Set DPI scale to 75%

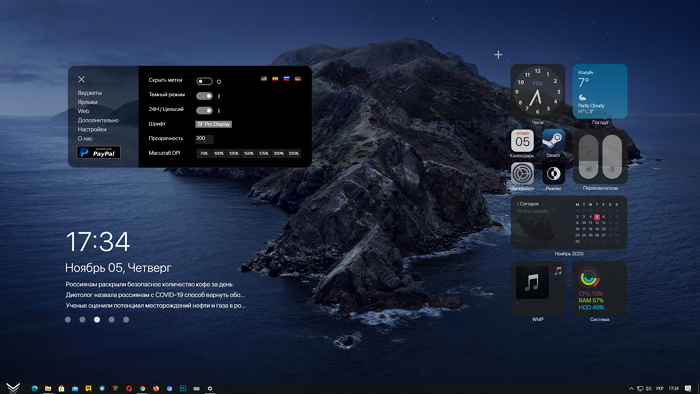[204, 153]
